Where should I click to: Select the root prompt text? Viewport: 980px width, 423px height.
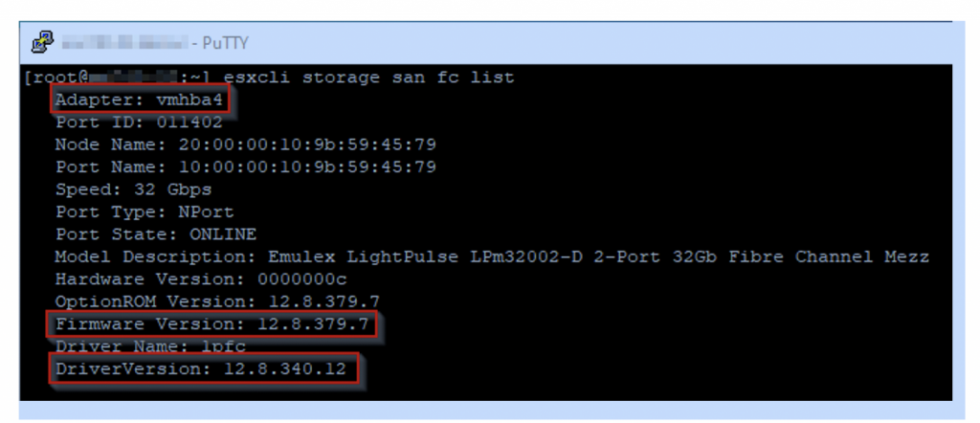(x=118, y=78)
